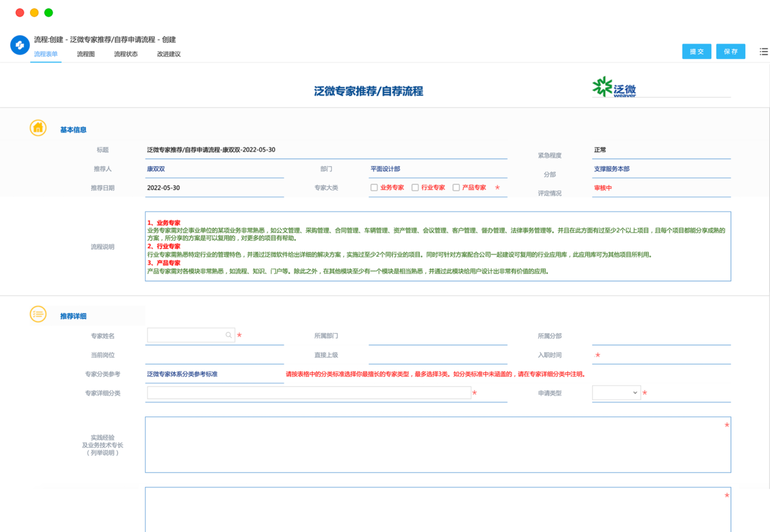Click the 推荐详细 list icon
770x532 pixels.
(38, 314)
